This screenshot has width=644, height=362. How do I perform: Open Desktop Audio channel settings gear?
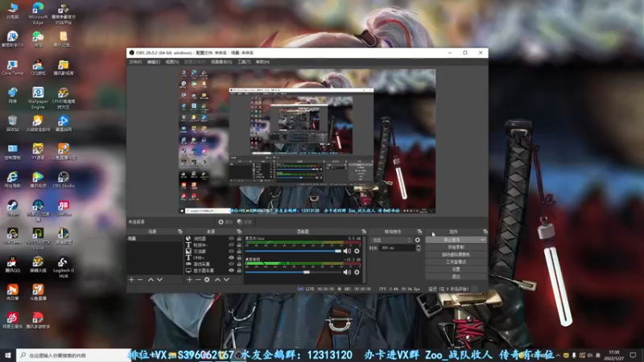(357, 272)
